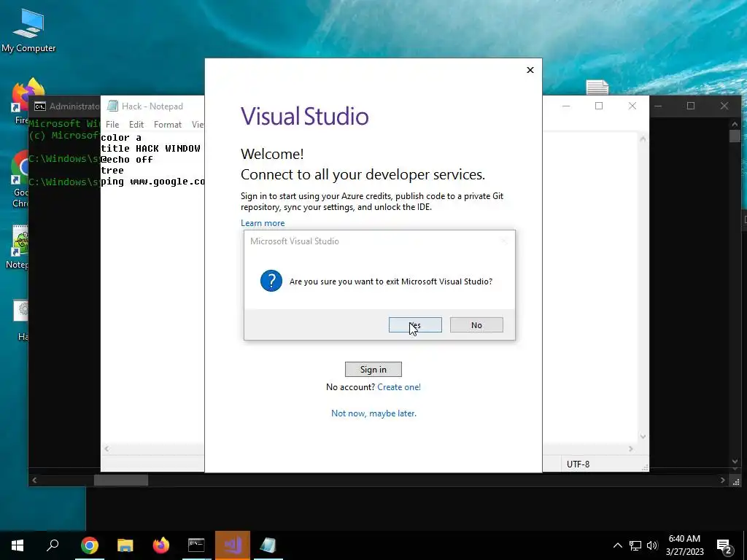Click the Windows Start button
Screen dimensions: 747x560
pos(18,545)
